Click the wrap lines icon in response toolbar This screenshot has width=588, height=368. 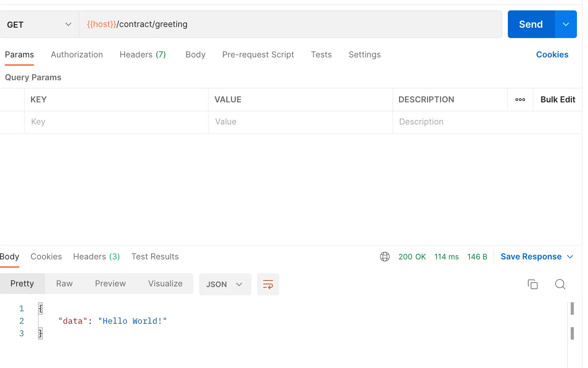point(268,284)
